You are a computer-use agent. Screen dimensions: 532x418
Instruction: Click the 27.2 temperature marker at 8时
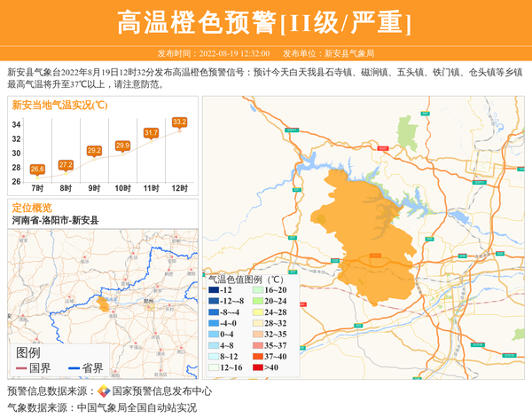[x=66, y=164]
